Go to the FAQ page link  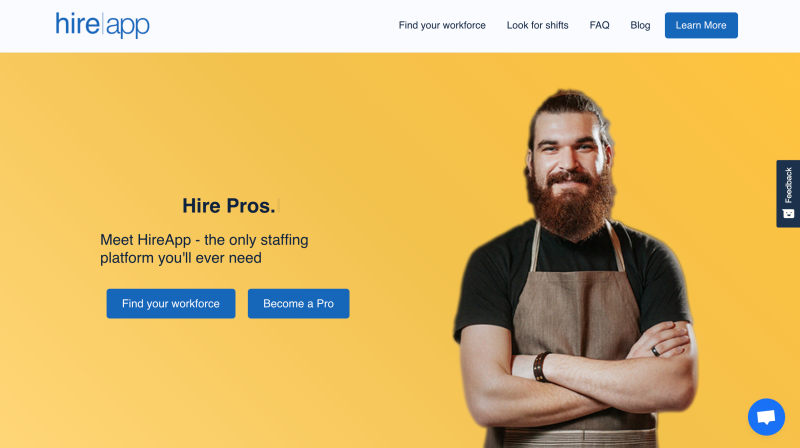tap(599, 25)
